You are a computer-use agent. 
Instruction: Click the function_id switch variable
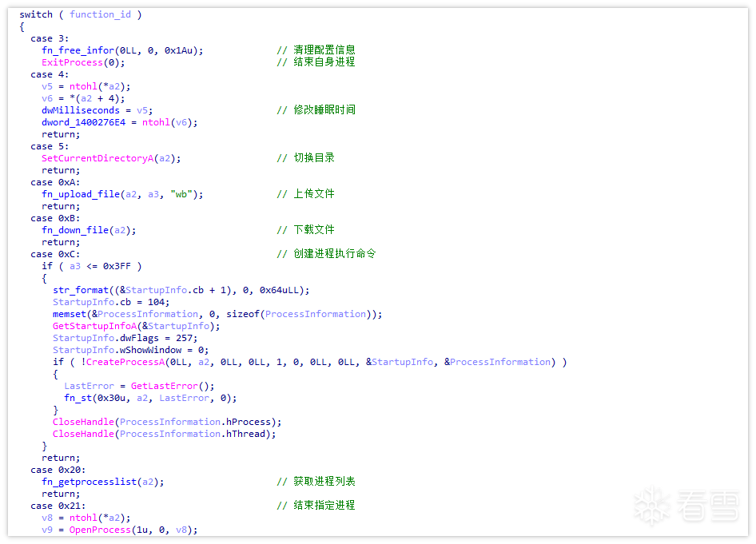point(100,14)
